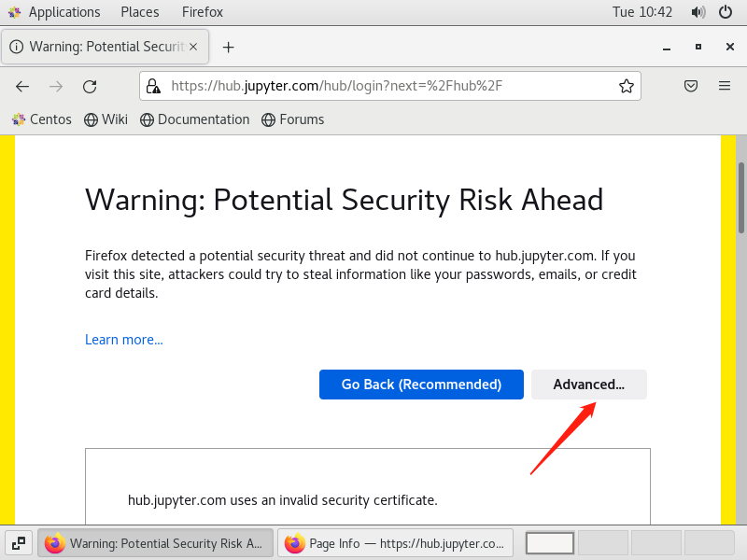
Task: Click Go Back (Recommended) button
Action: [x=421, y=385]
